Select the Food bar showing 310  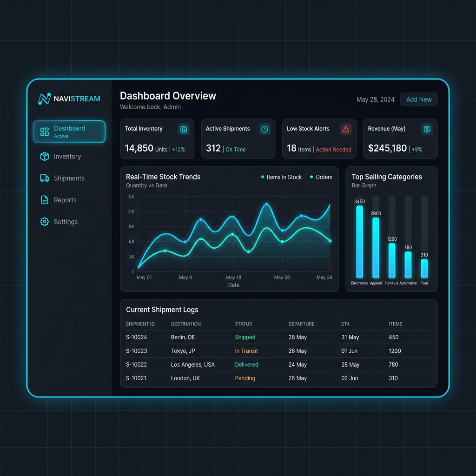coord(424,268)
